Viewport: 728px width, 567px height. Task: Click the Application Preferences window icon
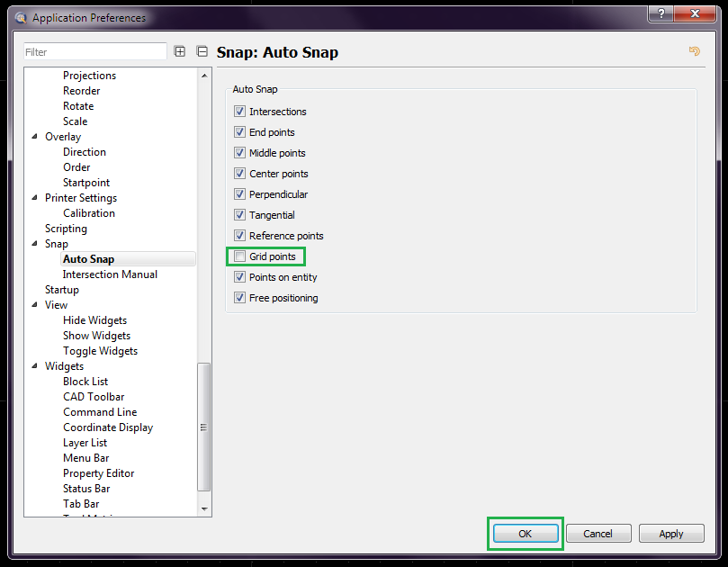click(x=21, y=17)
